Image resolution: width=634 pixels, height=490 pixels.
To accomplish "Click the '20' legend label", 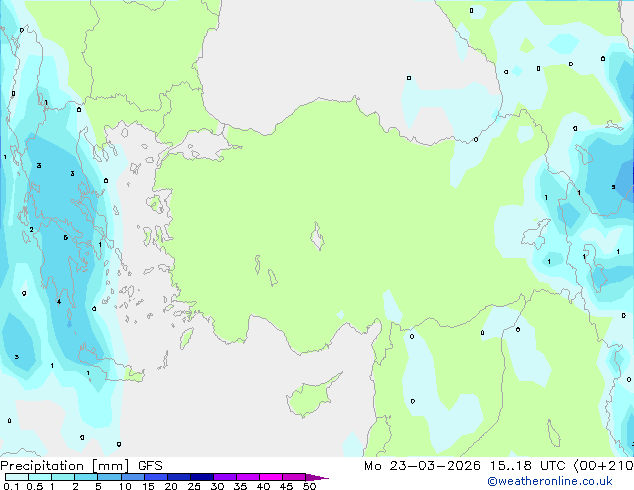I will 171,486.
